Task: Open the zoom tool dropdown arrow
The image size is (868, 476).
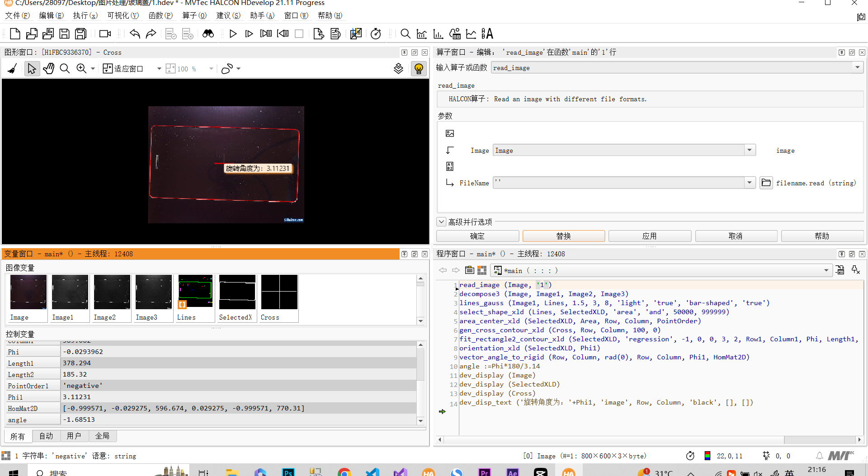Action: (x=93, y=69)
